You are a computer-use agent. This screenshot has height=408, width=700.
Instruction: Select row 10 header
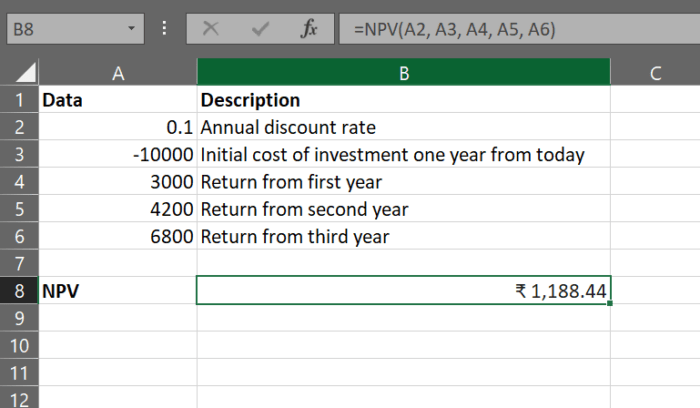pos(19,345)
